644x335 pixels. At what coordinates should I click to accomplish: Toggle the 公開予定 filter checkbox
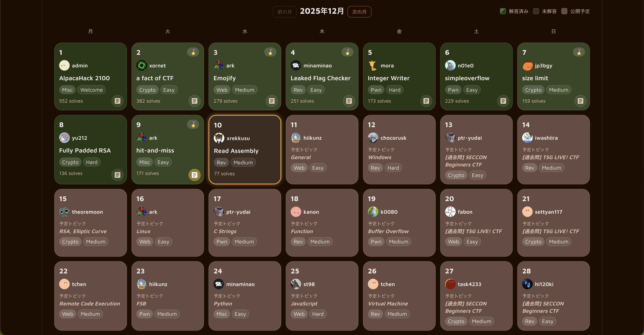tap(564, 11)
